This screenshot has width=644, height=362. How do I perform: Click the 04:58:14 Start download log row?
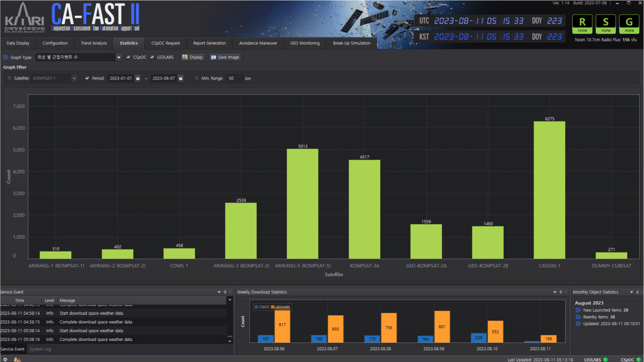click(x=114, y=313)
